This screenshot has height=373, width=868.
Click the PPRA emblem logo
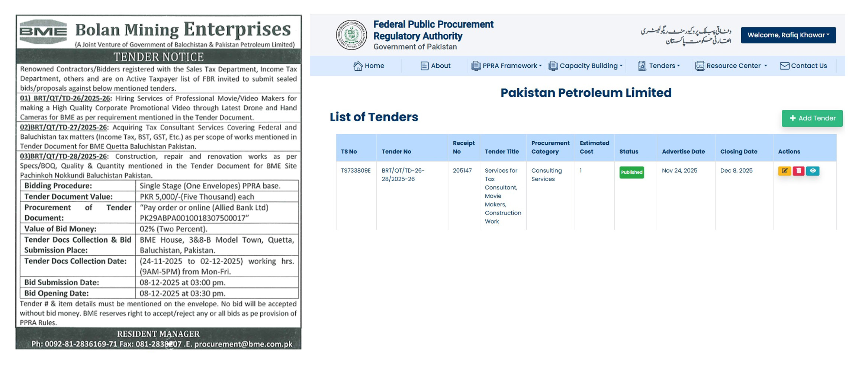(351, 35)
